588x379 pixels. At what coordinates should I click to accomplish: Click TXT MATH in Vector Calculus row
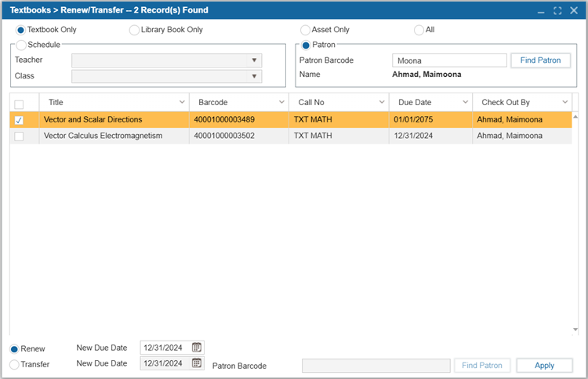coord(313,136)
